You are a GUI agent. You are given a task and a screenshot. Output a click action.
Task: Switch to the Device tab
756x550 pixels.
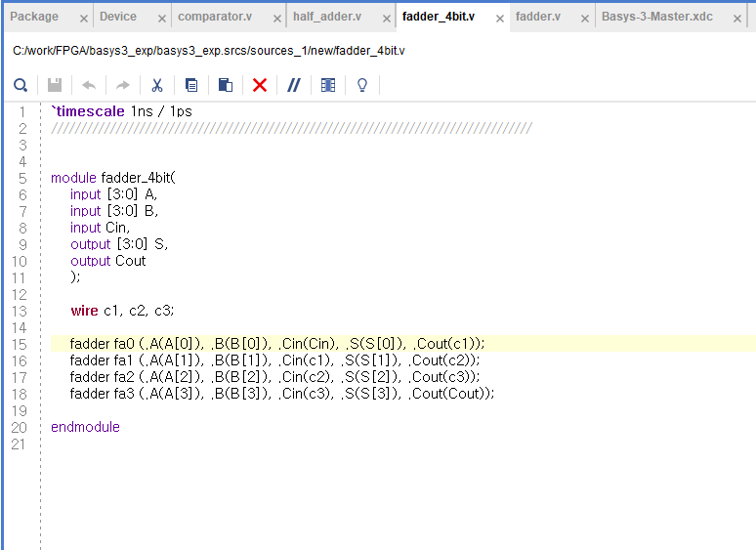118,17
